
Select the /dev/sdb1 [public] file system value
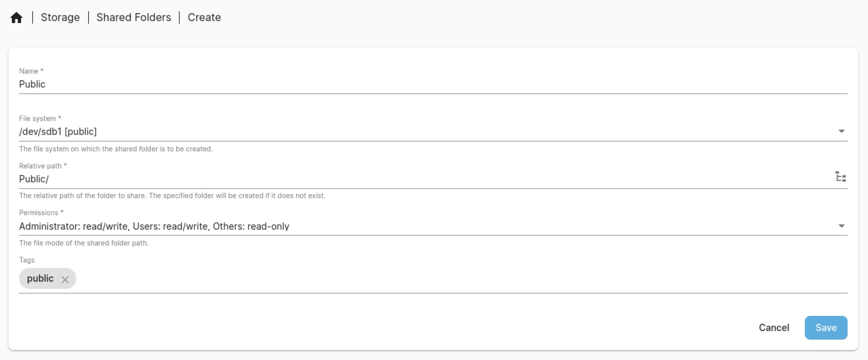(58, 132)
